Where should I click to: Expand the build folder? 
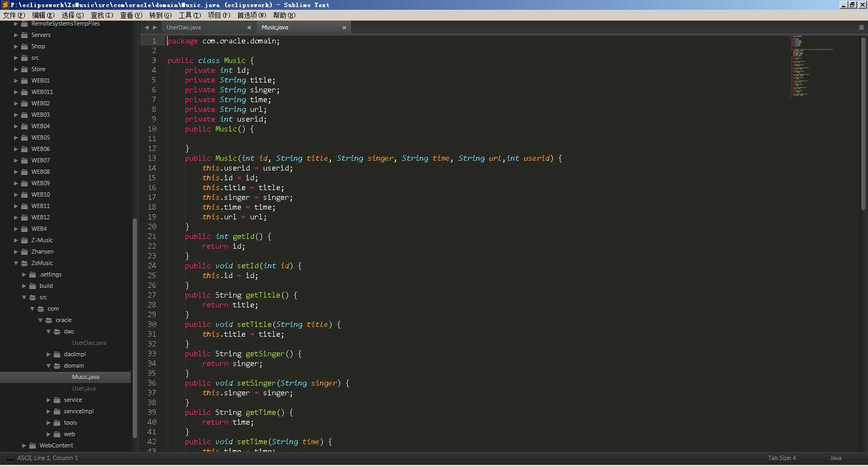click(24, 286)
